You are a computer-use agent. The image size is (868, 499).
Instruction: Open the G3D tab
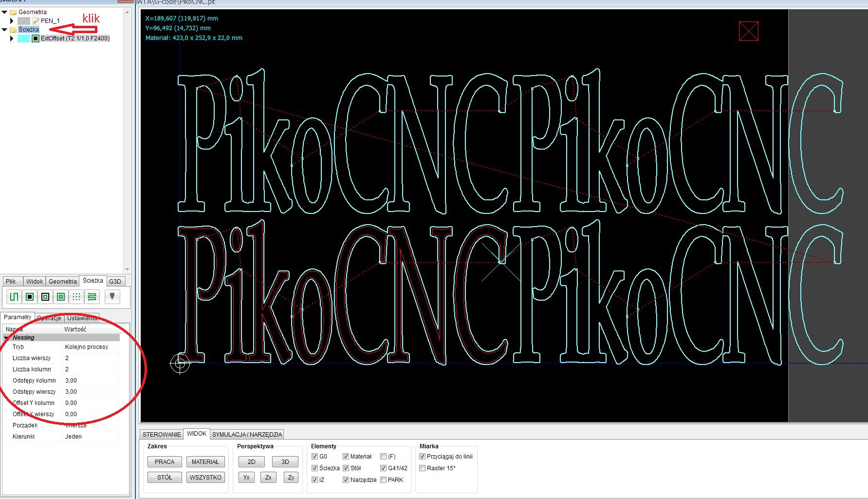coord(115,282)
